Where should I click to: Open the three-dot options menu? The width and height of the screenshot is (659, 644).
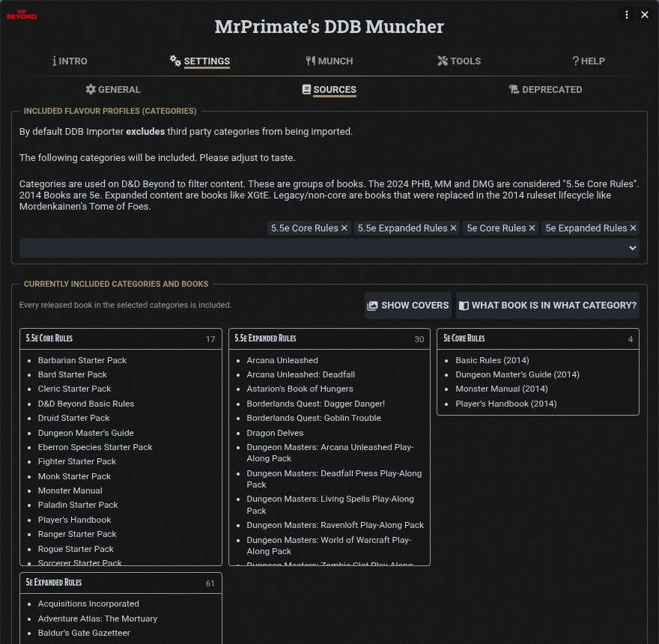[x=627, y=15]
